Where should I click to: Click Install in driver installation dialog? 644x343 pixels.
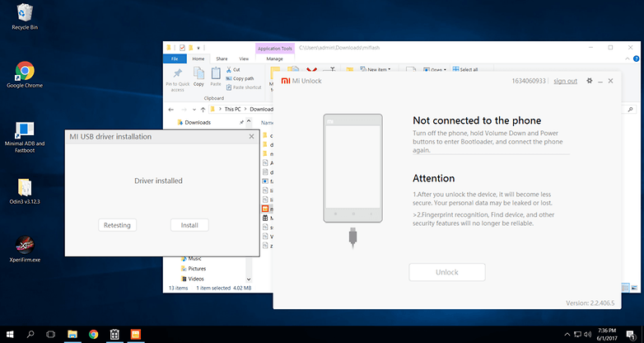pos(189,225)
